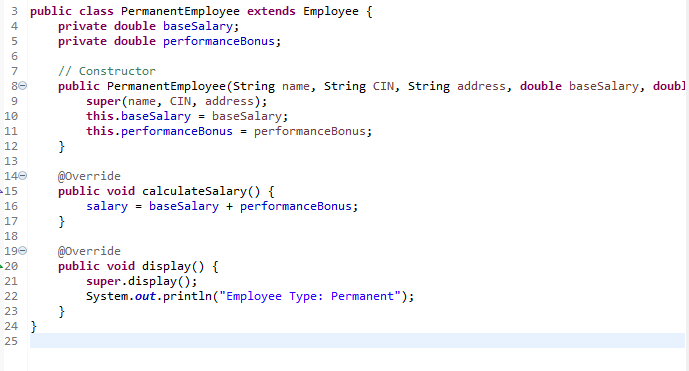Image resolution: width=689 pixels, height=371 pixels.
Task: Click the display method name on line 20
Action: [x=167, y=266]
